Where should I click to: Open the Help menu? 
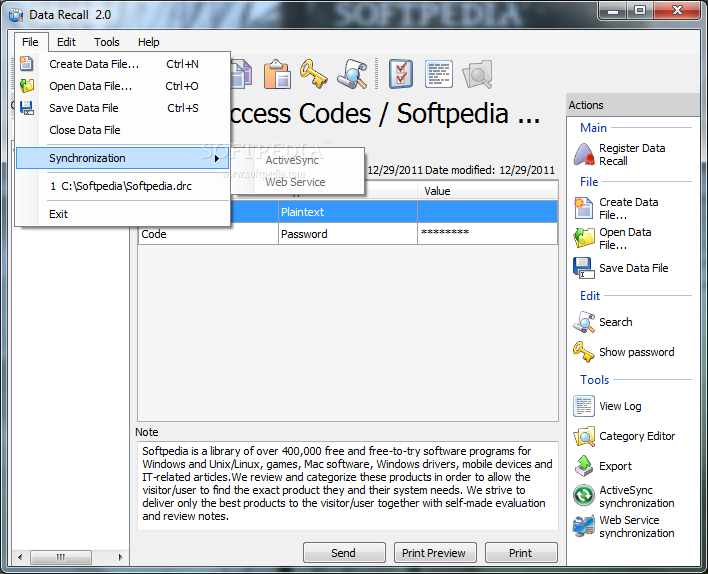point(149,42)
